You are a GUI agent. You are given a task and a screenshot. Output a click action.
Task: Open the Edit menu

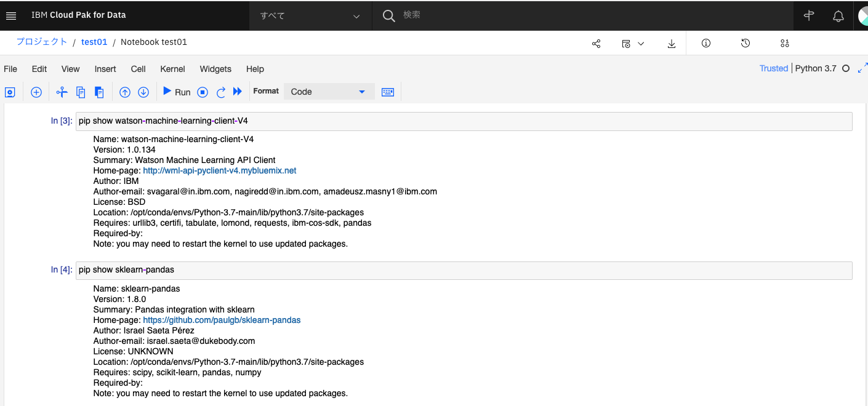click(x=39, y=69)
